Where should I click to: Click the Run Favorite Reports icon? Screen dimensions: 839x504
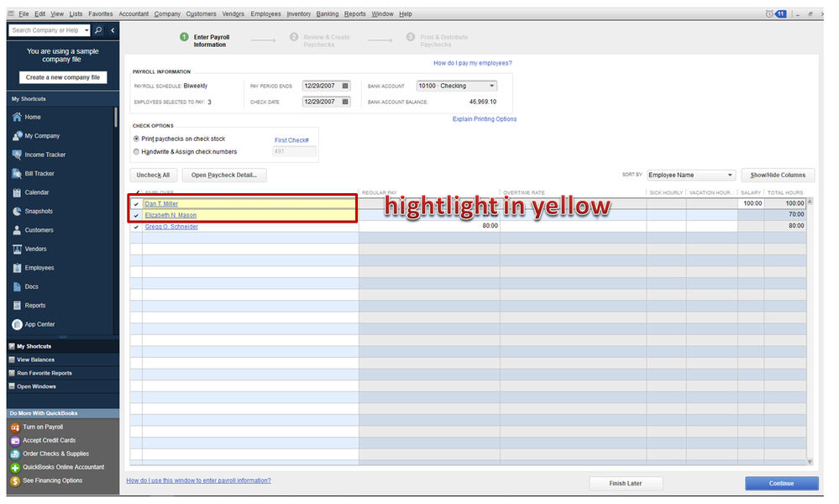pyautogui.click(x=12, y=373)
